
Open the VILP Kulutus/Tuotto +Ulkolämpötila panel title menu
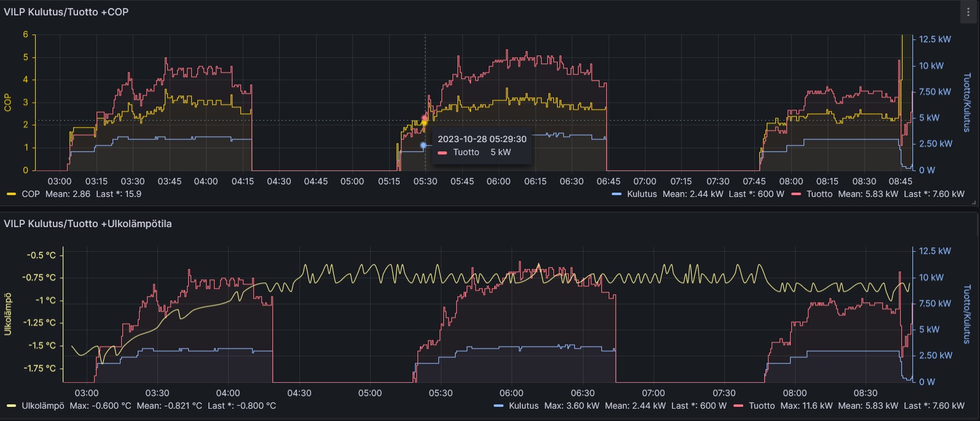tap(88, 224)
